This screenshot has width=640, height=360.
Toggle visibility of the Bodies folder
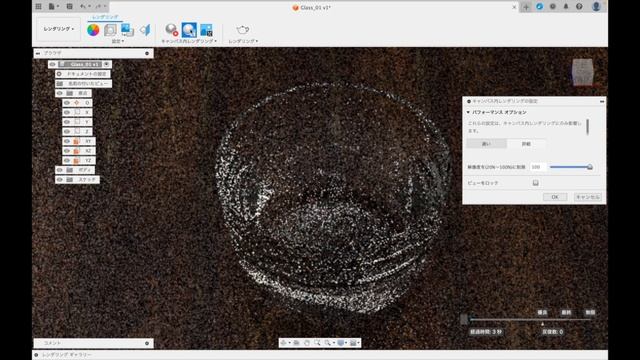click(60, 170)
